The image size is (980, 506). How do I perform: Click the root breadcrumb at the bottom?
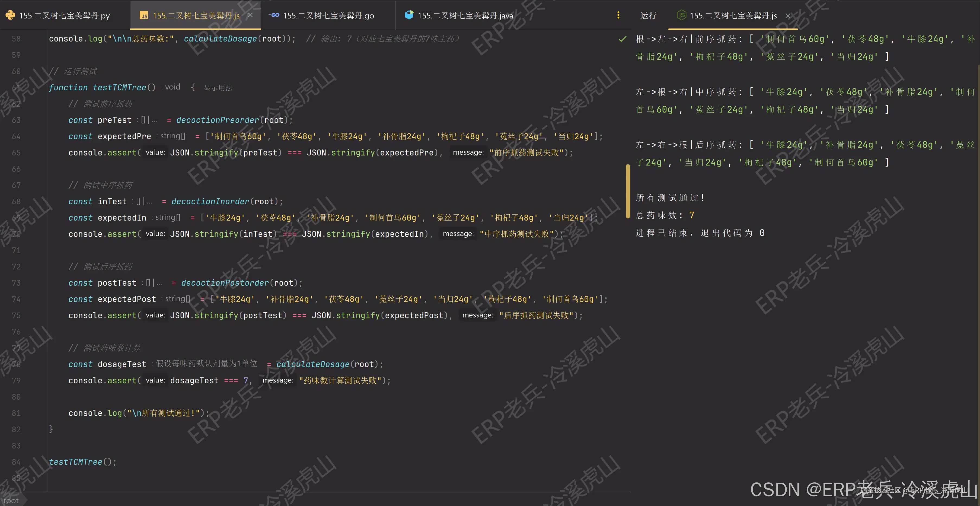[11, 501]
